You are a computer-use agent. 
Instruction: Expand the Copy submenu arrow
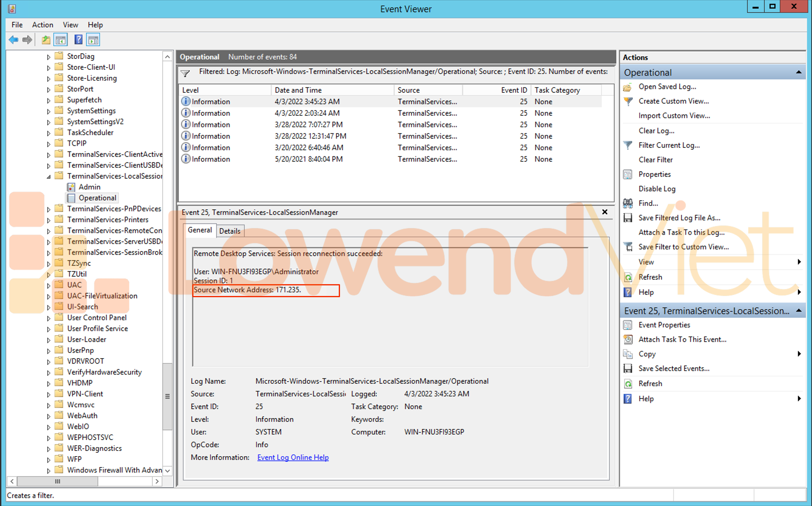coord(799,354)
